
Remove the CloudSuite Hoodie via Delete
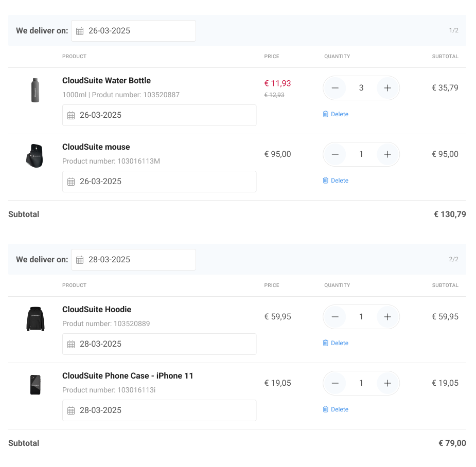point(336,343)
